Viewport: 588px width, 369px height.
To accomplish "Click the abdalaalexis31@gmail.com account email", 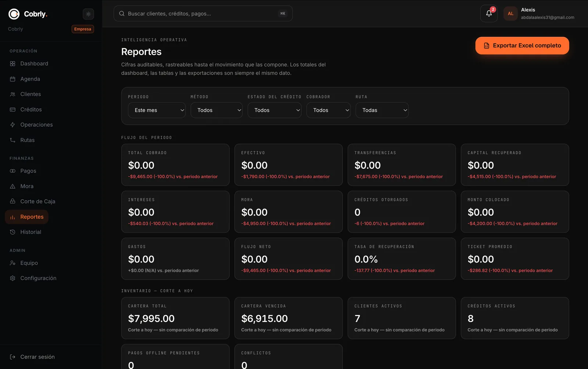I will (548, 17).
